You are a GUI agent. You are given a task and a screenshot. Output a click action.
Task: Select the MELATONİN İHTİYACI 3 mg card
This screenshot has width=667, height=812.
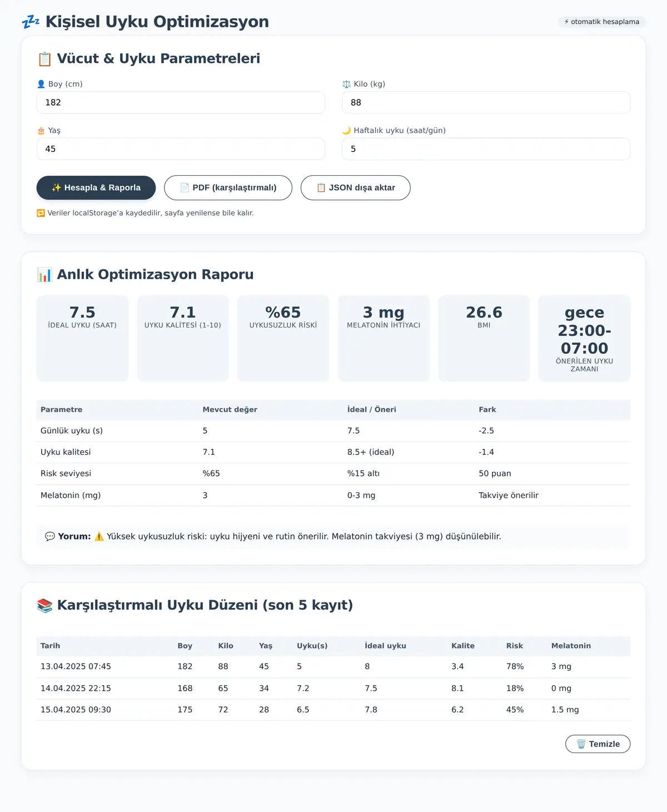pos(384,338)
